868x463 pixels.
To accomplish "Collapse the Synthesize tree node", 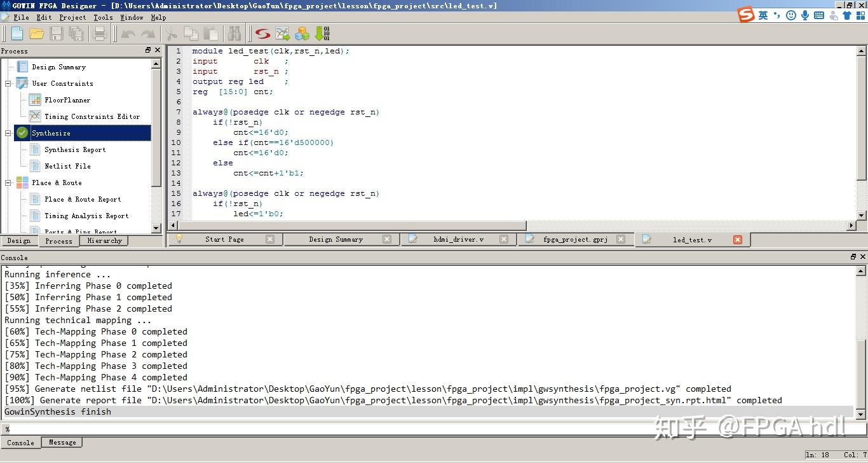I will (9, 133).
